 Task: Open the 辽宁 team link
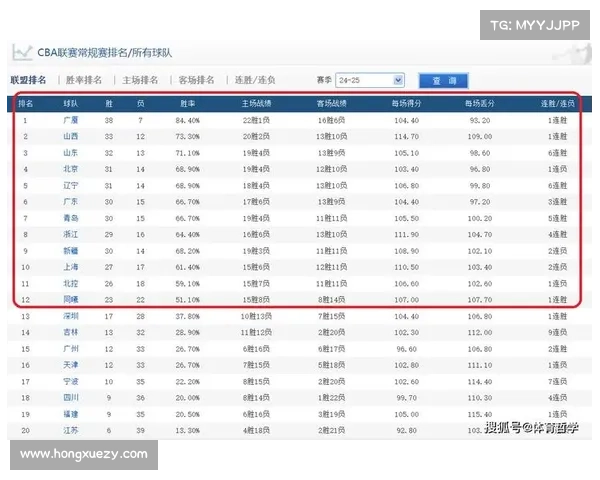(71, 186)
